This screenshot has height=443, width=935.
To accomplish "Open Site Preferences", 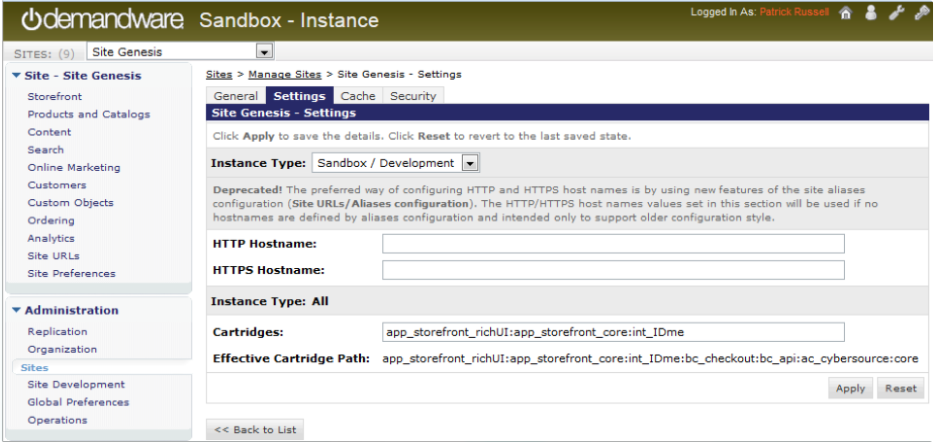I will [72, 274].
